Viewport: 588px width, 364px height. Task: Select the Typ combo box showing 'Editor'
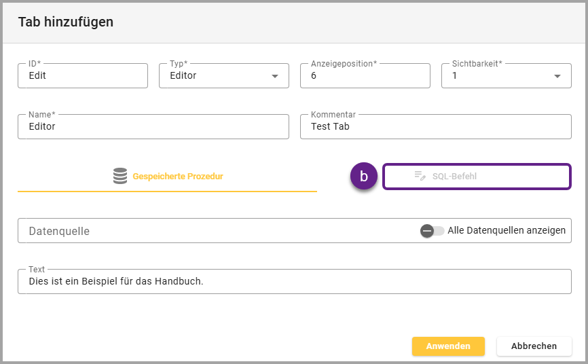(216, 76)
